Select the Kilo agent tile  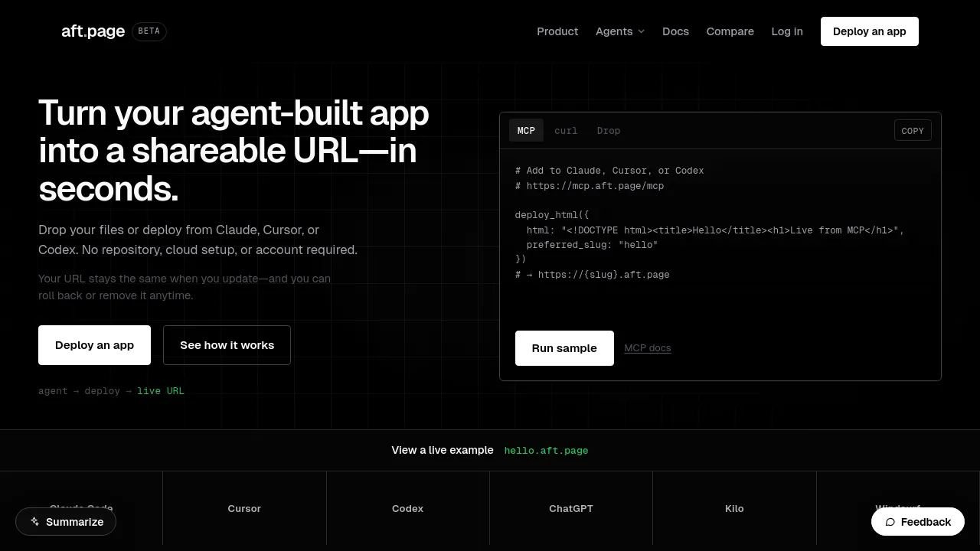coord(734,508)
